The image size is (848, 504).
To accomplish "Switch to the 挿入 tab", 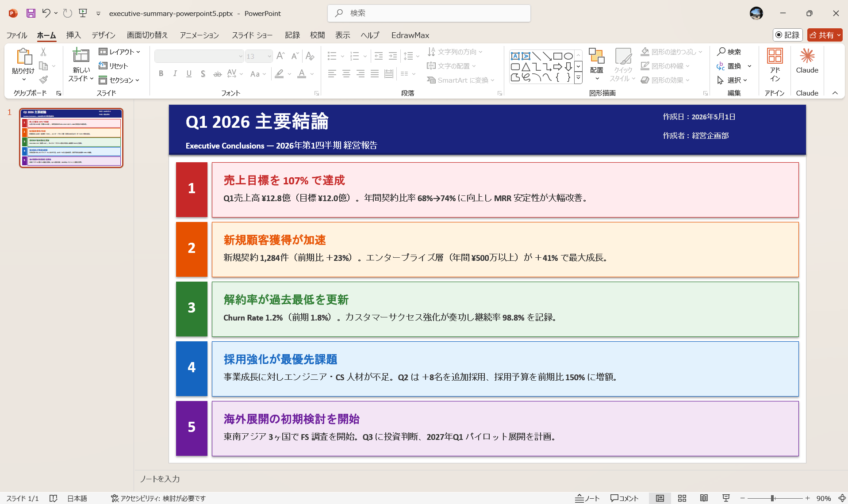I will click(73, 35).
